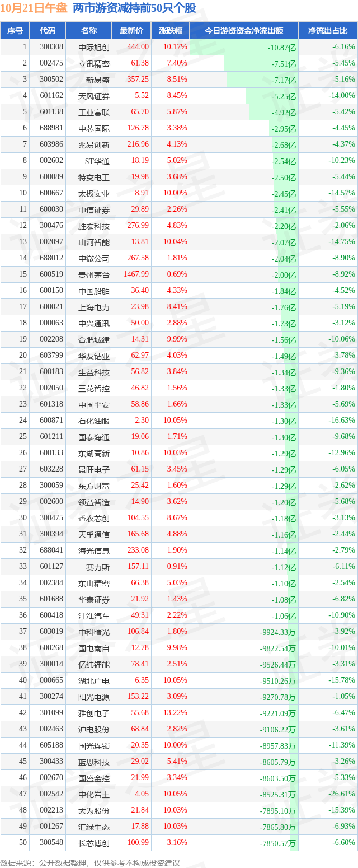Click stock name 沪电股份
Screen dimensions: 358x868
tap(94, 729)
